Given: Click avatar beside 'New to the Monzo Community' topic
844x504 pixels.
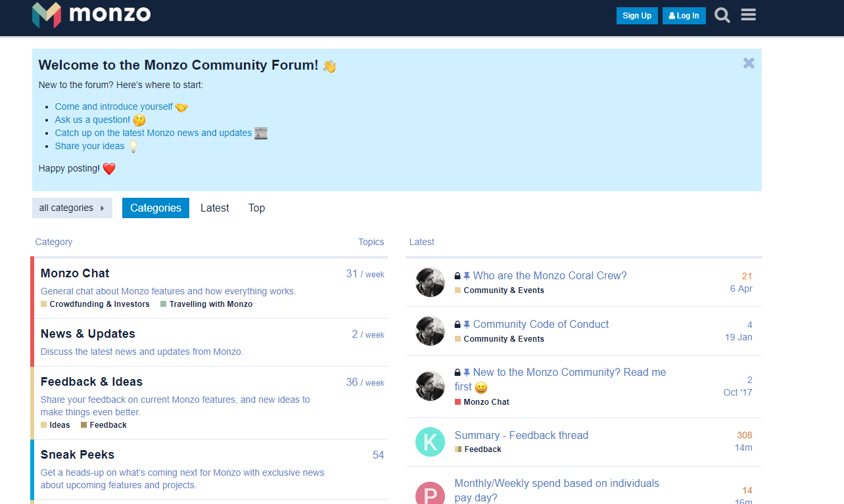Looking at the screenshot, I should (x=431, y=386).
